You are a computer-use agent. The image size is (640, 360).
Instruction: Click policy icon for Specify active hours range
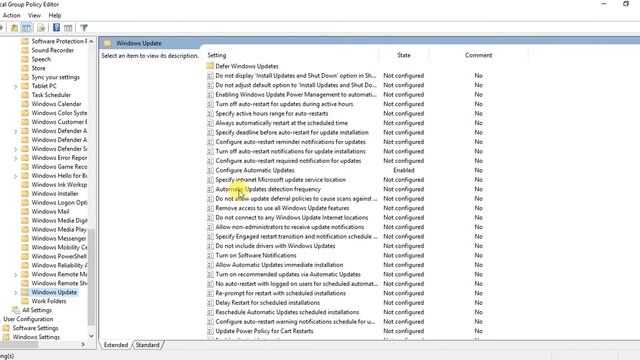(210, 113)
